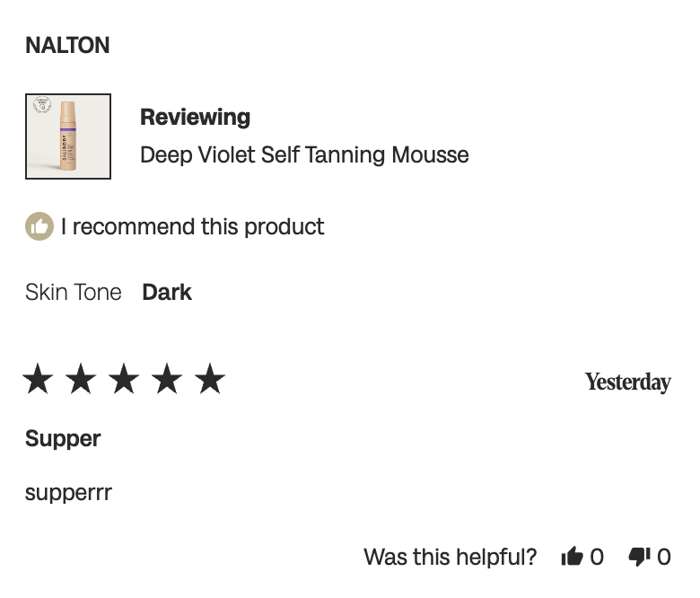Click the Skin Tone value "Dark"
The width and height of the screenshot is (700, 598).
(167, 293)
